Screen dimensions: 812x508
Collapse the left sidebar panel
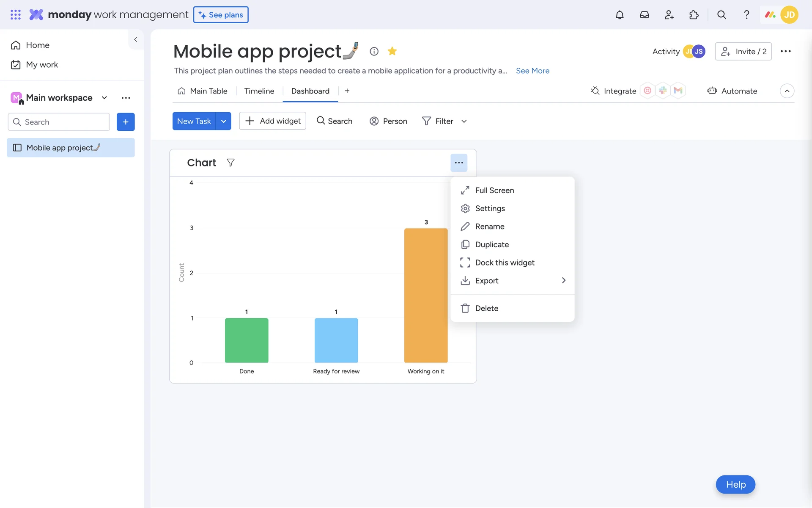(136, 39)
